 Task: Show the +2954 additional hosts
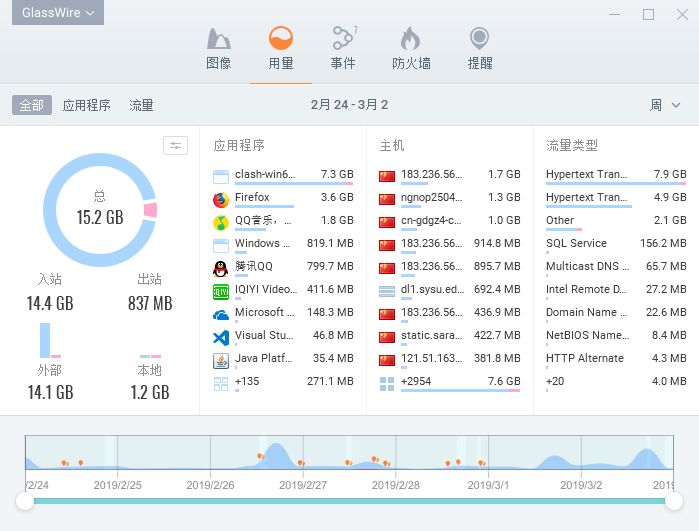(449, 383)
